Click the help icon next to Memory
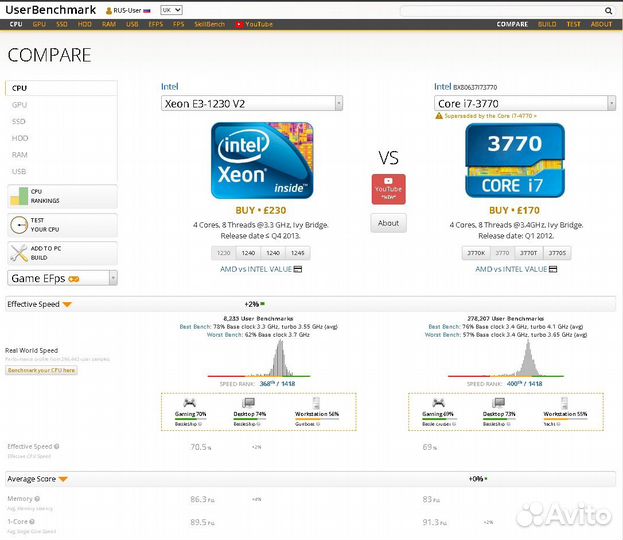623x540 pixels. click(x=37, y=498)
